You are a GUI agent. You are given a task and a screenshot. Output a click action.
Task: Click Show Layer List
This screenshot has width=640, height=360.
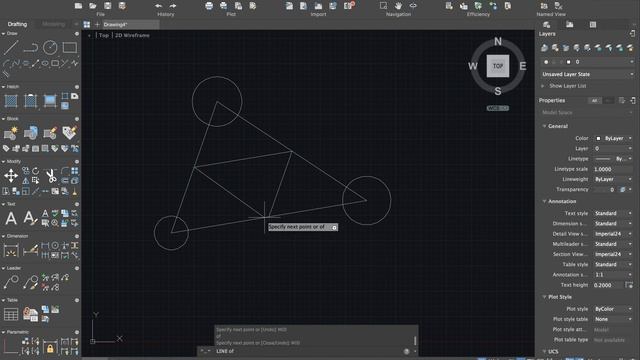point(567,86)
